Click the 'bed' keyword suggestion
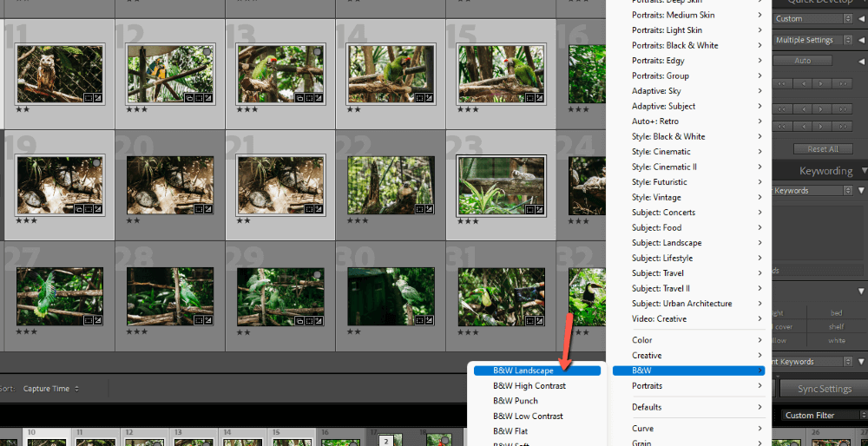The height and width of the screenshot is (446, 868). point(837,312)
